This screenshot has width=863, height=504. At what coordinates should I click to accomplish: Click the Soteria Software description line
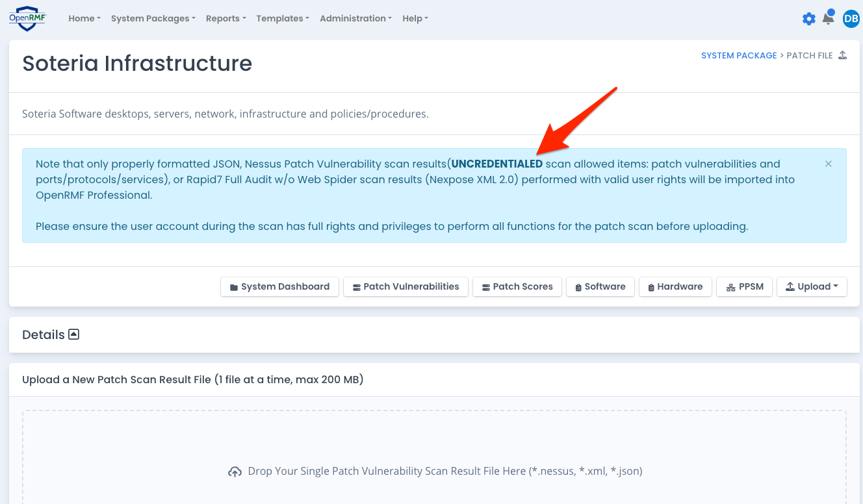[225, 114]
